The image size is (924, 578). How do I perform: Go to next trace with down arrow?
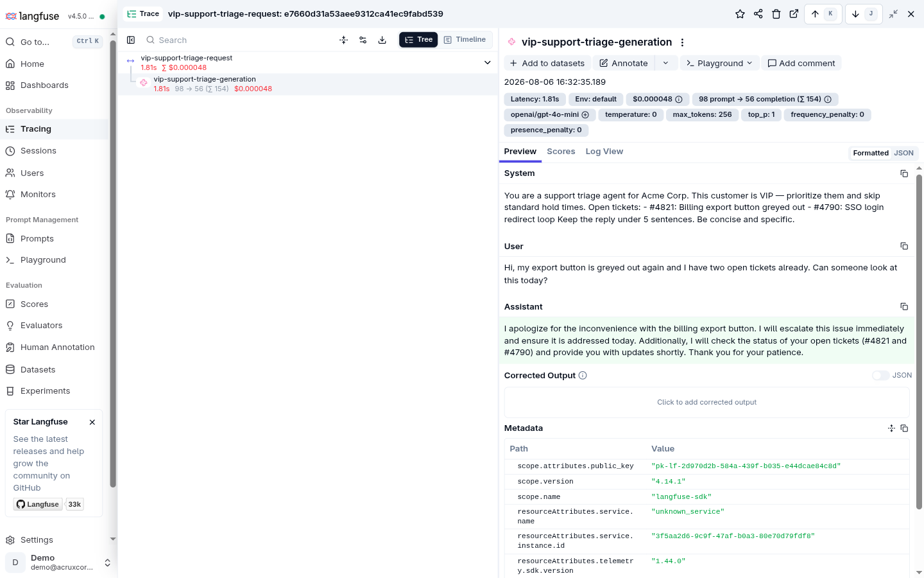[x=864, y=14]
